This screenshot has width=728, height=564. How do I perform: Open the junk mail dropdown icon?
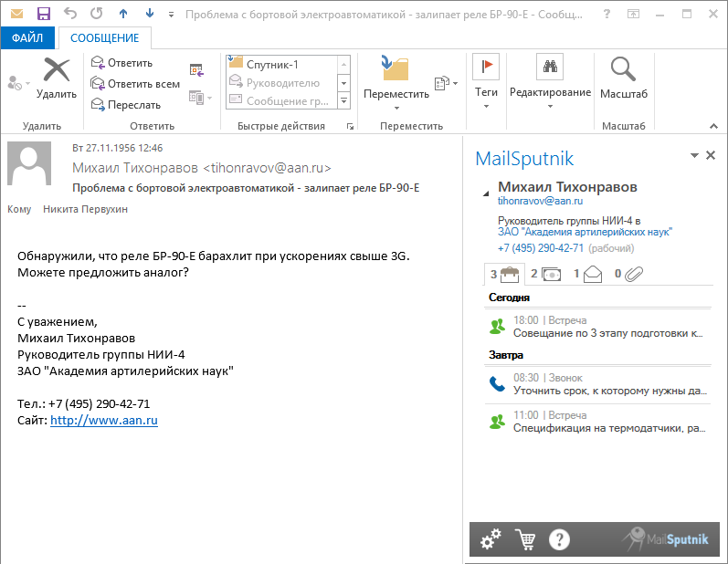click(18, 83)
